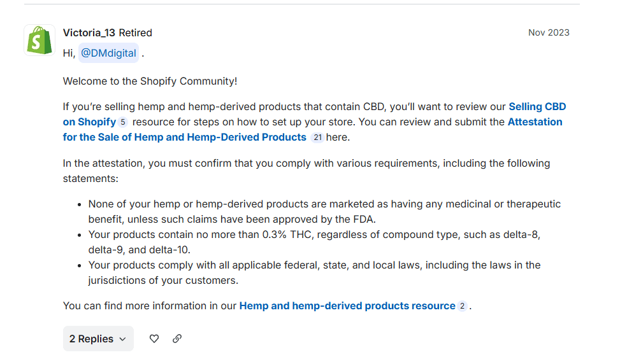The height and width of the screenshot is (364, 620).
Task: Click the Welcome to the Shopify Community text
Action: 150,81
